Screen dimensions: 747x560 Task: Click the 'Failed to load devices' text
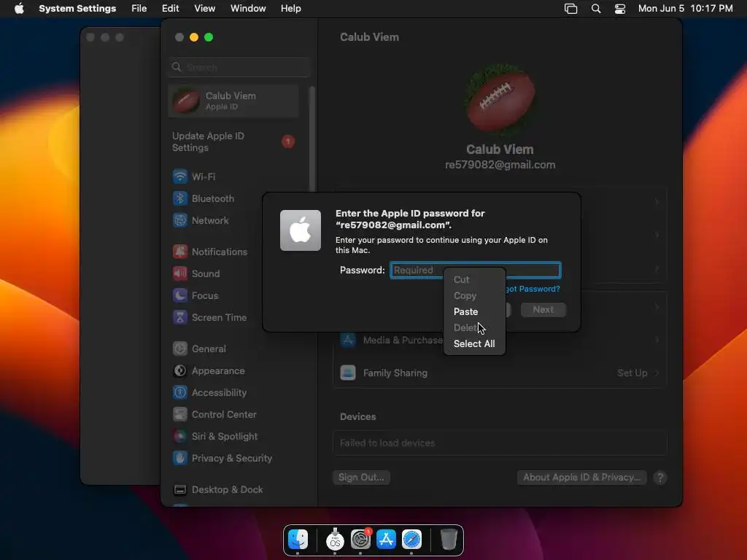(387, 443)
